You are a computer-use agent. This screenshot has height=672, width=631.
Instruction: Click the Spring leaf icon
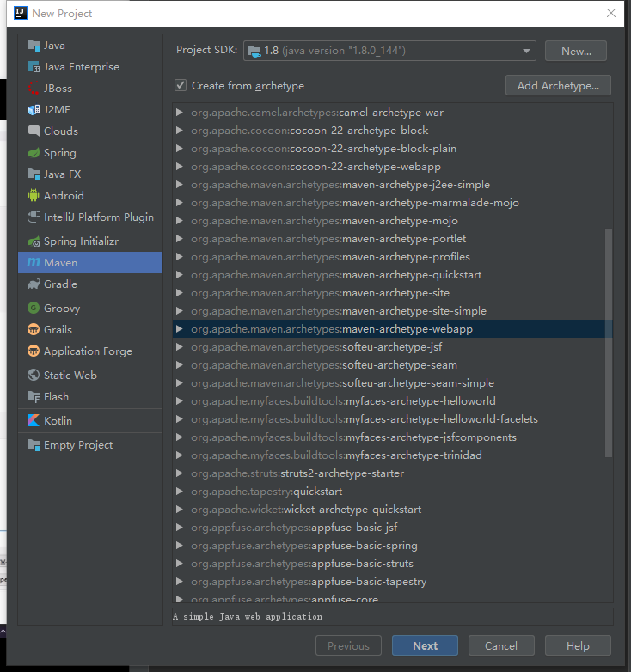coord(34,153)
